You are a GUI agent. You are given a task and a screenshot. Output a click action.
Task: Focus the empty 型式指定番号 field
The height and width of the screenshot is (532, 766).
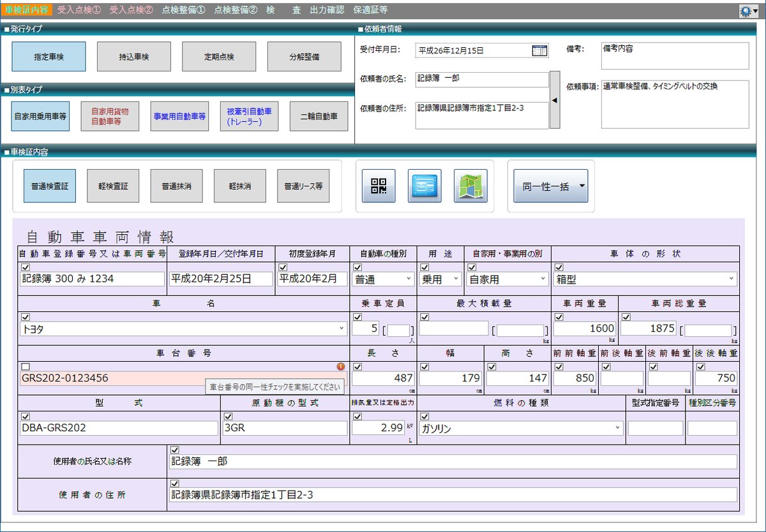point(656,429)
